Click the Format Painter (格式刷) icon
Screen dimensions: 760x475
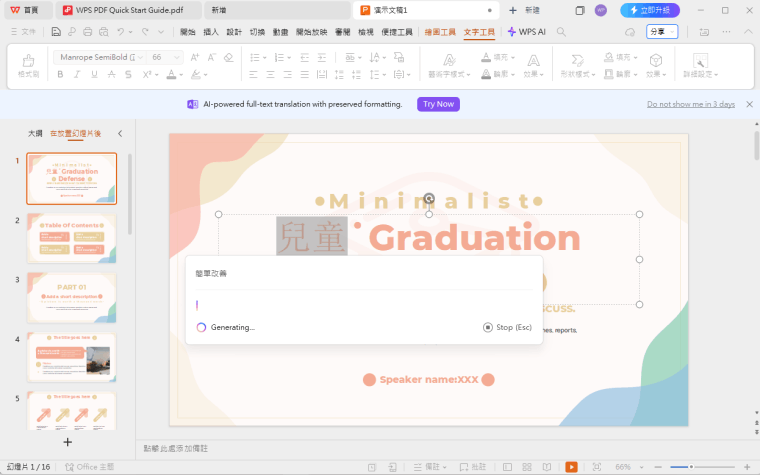[x=29, y=60]
